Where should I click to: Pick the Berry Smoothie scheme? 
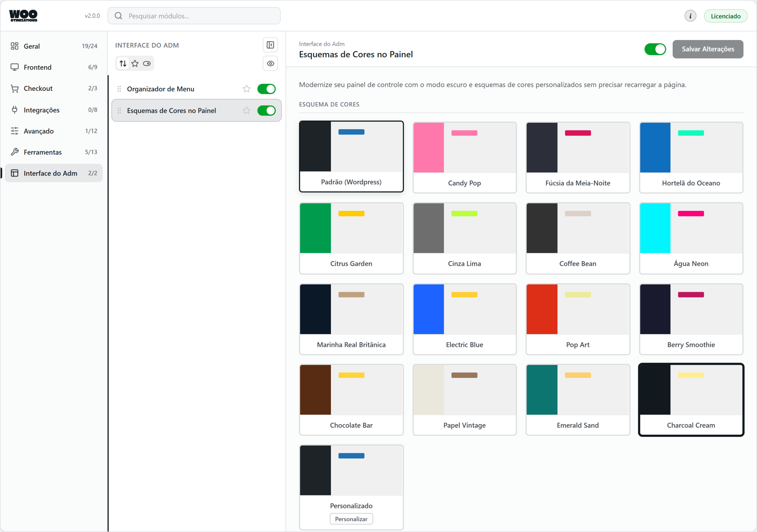click(691, 319)
